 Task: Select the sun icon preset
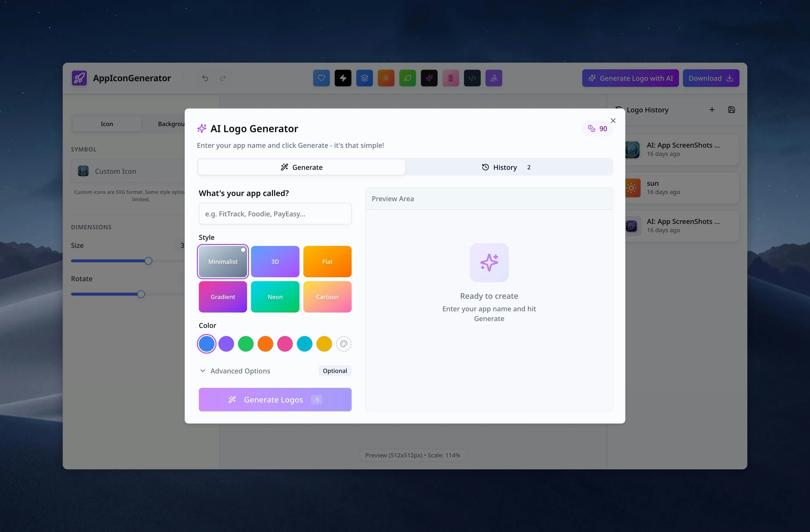pyautogui.click(x=386, y=78)
